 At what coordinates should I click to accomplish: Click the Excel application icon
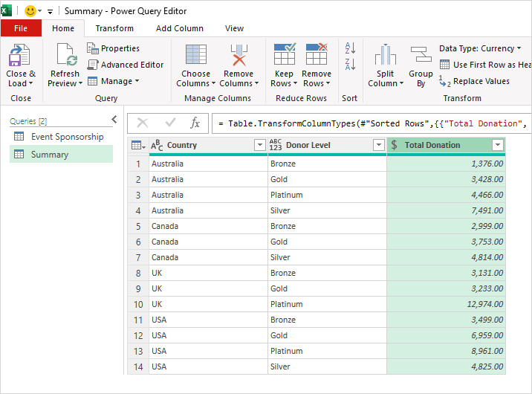(6, 10)
